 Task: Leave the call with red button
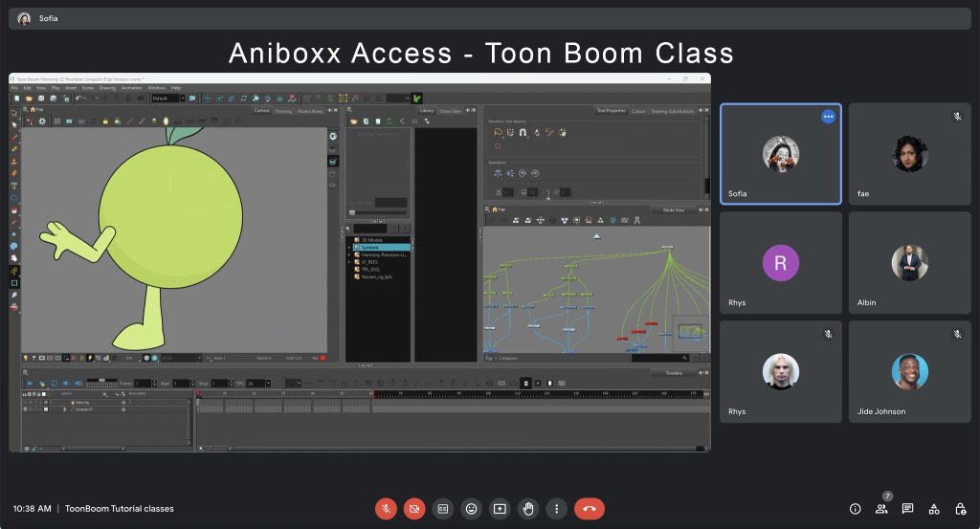pyautogui.click(x=589, y=509)
